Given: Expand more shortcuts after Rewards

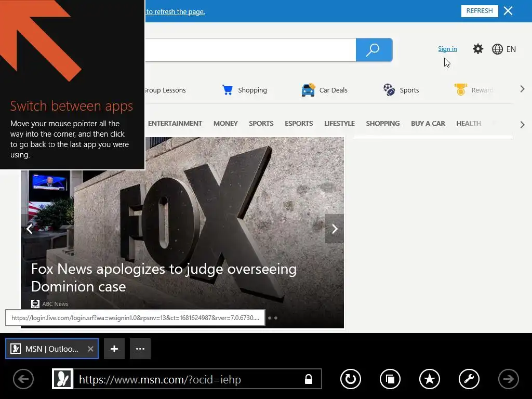Looking at the screenshot, I should tap(522, 89).
